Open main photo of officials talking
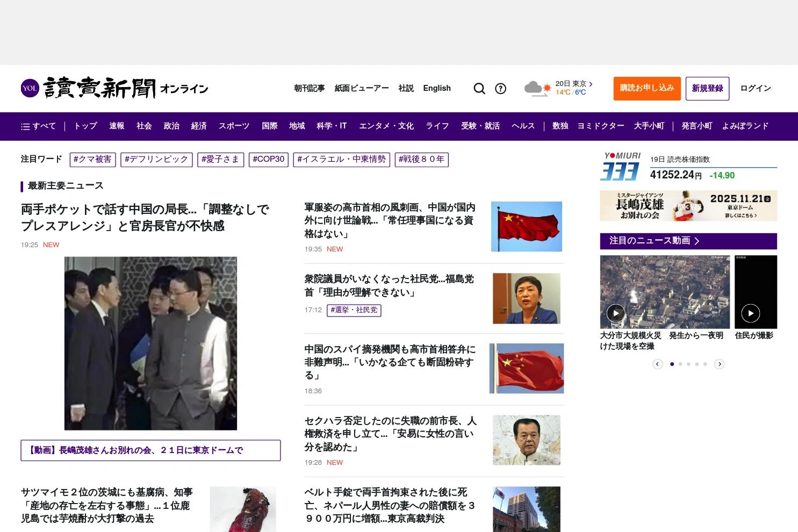Viewport: 798px width, 532px height. (x=150, y=343)
